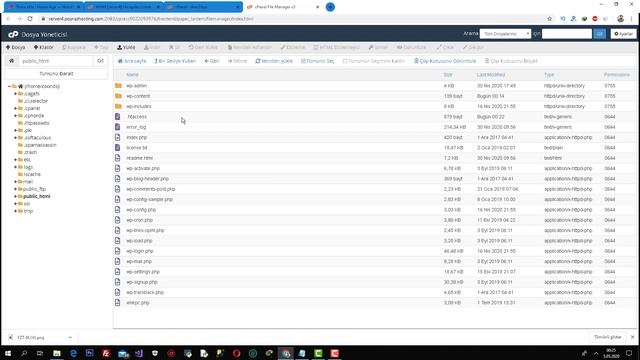Open the FileZilla taskbar icon
The height and width of the screenshot is (360, 640).
pyautogui.click(x=106, y=353)
